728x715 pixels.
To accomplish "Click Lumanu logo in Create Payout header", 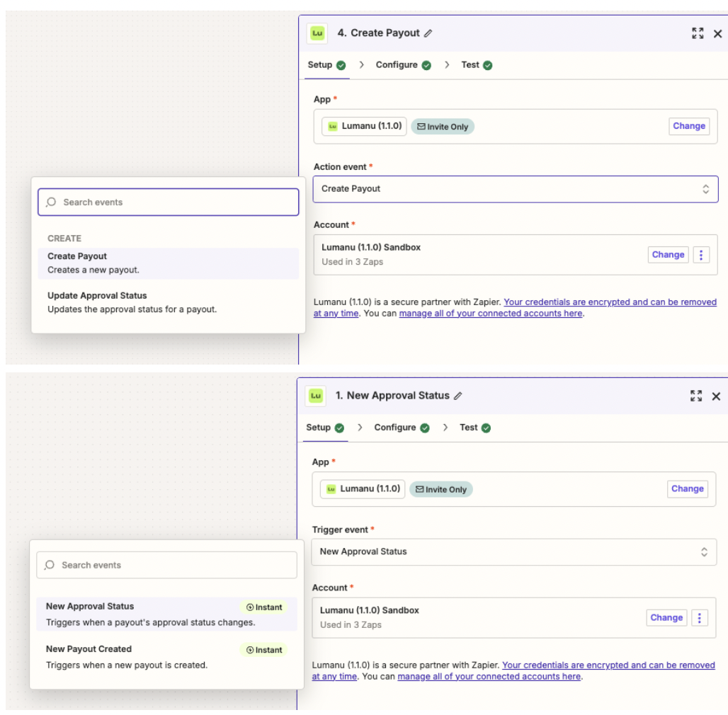I will [318, 33].
